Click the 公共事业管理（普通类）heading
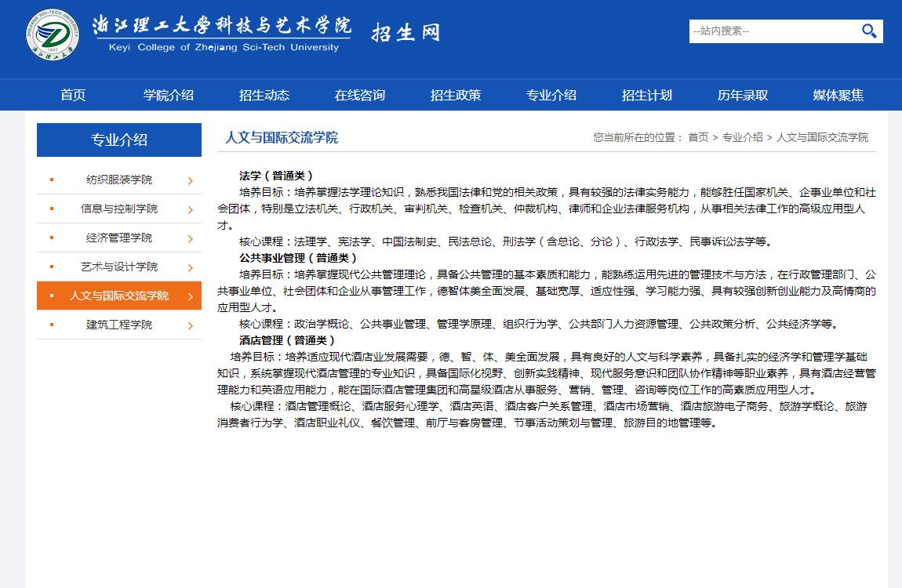This screenshot has width=902, height=588. click(298, 258)
